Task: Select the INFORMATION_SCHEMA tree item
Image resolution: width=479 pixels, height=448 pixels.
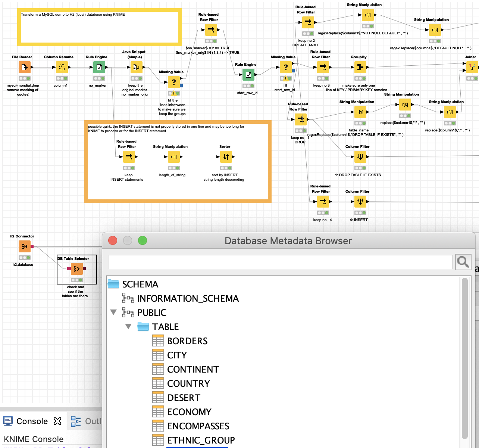Action: 188,298
